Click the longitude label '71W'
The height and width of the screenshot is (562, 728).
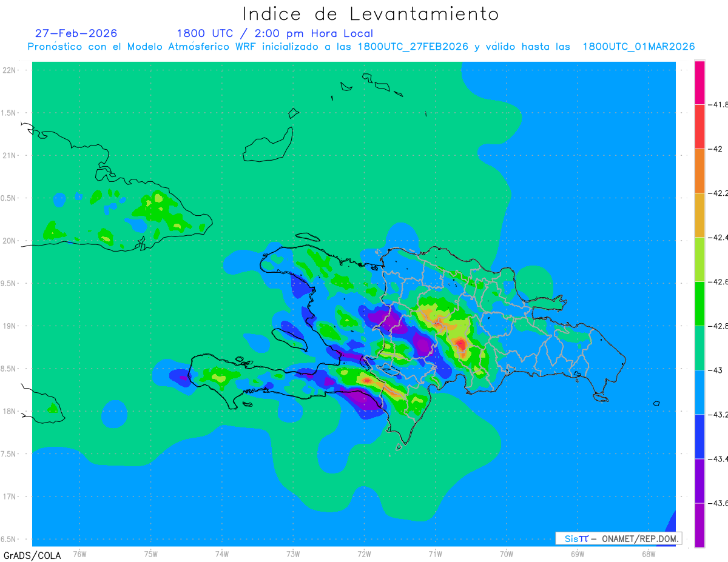click(x=435, y=553)
